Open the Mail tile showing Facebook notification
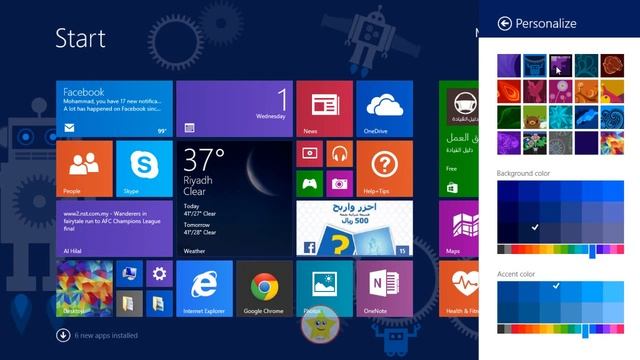 114,109
